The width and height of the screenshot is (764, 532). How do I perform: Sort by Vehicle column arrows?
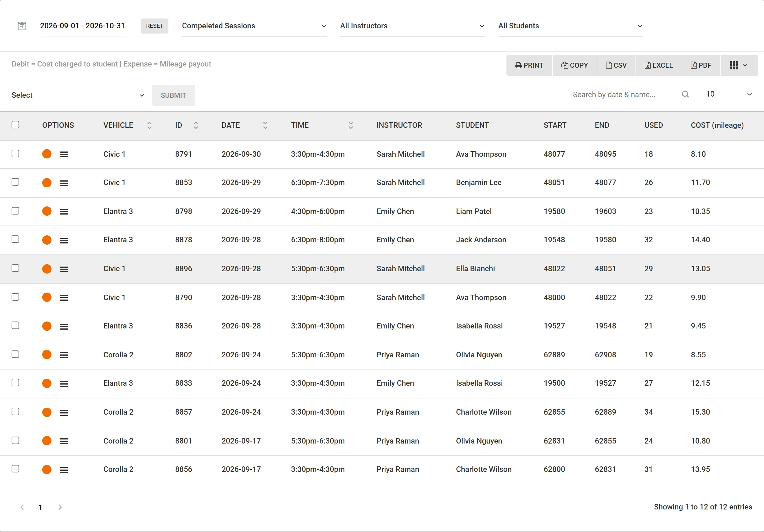149,125
